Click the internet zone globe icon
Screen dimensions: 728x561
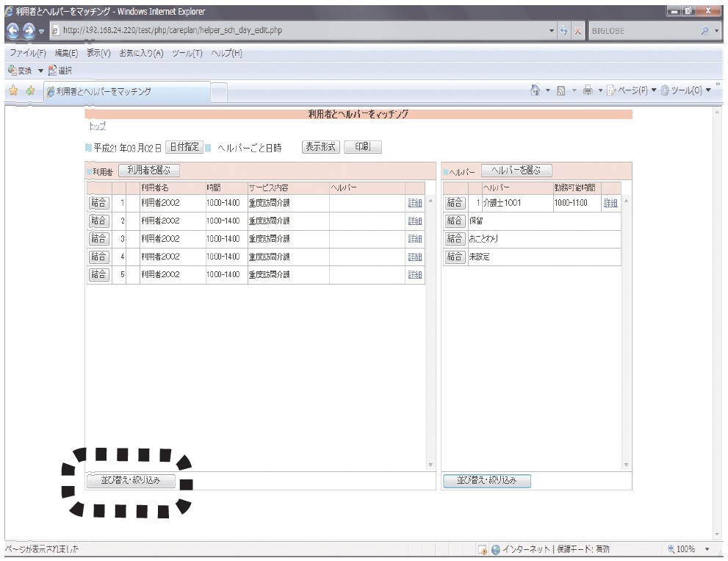[495, 549]
